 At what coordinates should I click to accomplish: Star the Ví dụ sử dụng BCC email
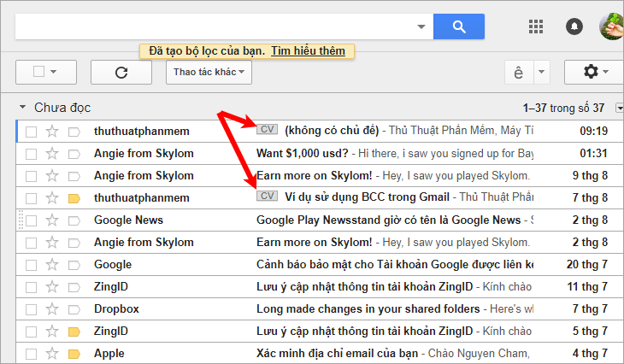(52, 197)
